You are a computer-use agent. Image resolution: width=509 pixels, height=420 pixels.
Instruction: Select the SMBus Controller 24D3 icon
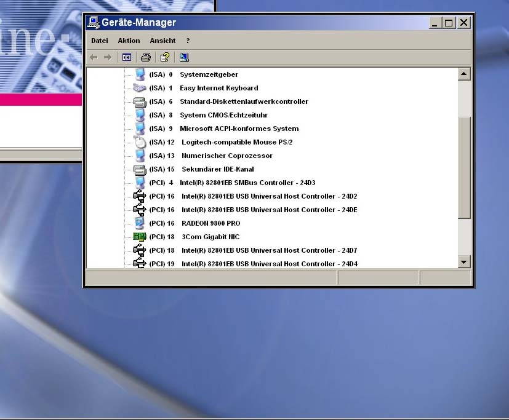tap(140, 183)
